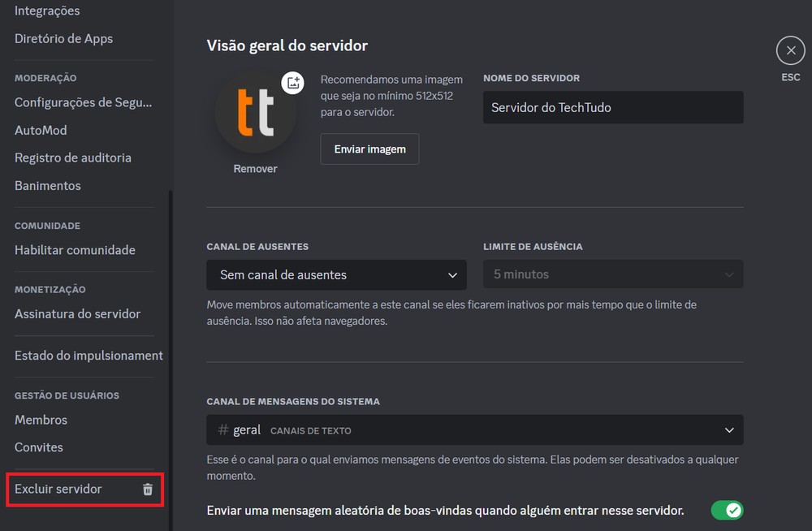The height and width of the screenshot is (531, 812).
Task: Disable random welcome message toggle
Action: (x=728, y=510)
